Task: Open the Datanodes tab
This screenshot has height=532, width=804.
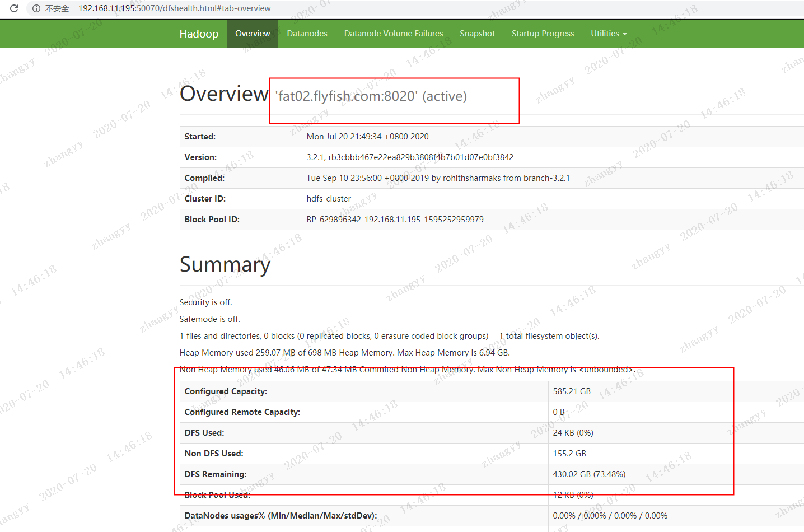Action: click(x=307, y=34)
